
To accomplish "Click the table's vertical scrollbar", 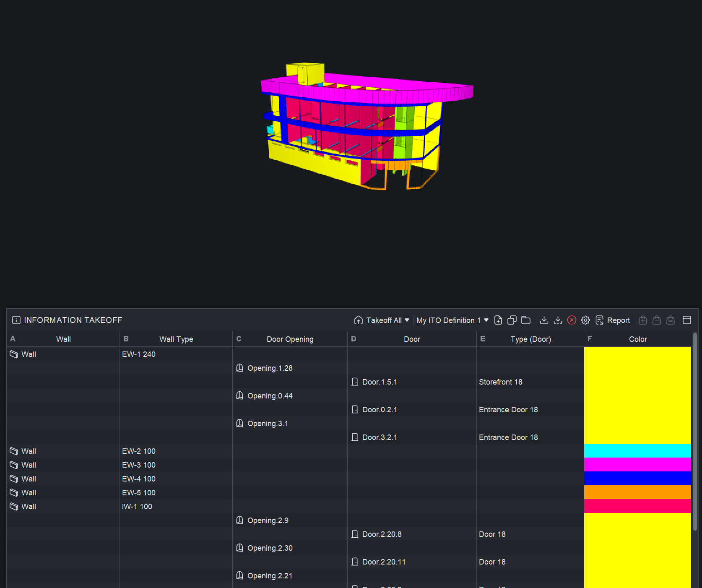I will 695,432.
